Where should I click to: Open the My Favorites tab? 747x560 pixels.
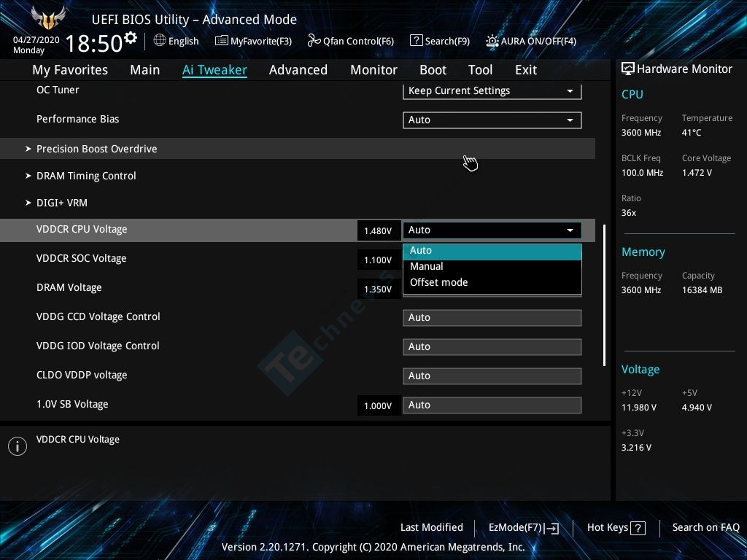click(70, 70)
